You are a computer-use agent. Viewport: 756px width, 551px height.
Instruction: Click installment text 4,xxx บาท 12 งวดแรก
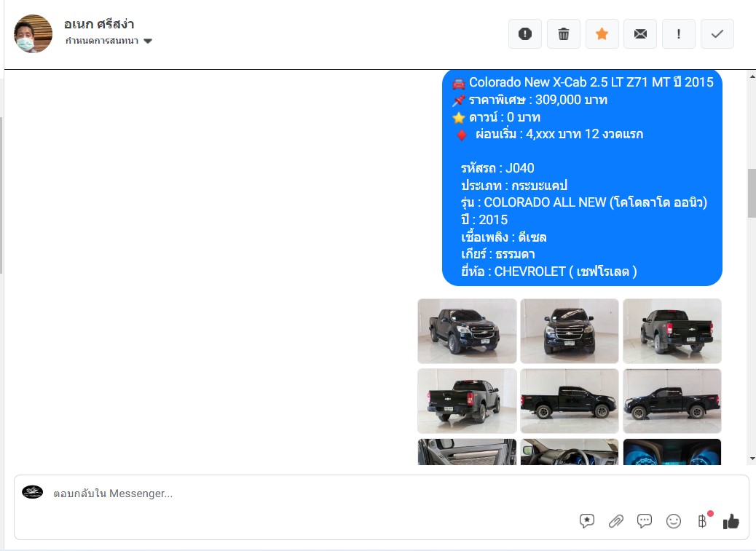tap(584, 134)
